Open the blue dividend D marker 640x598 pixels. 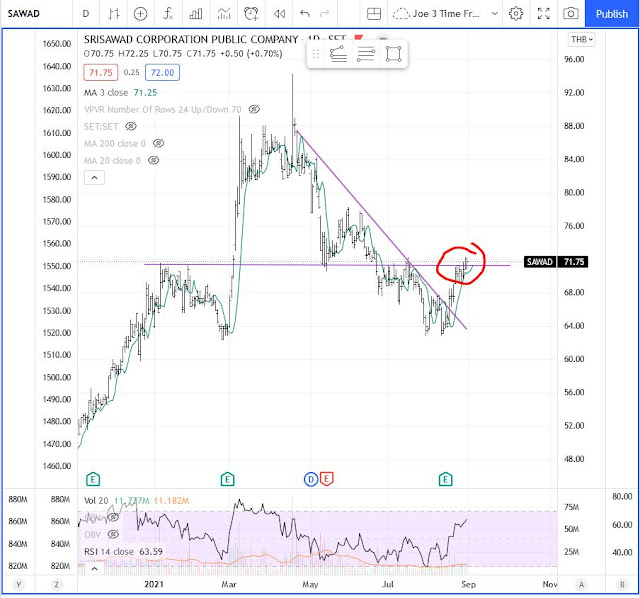pyautogui.click(x=311, y=479)
